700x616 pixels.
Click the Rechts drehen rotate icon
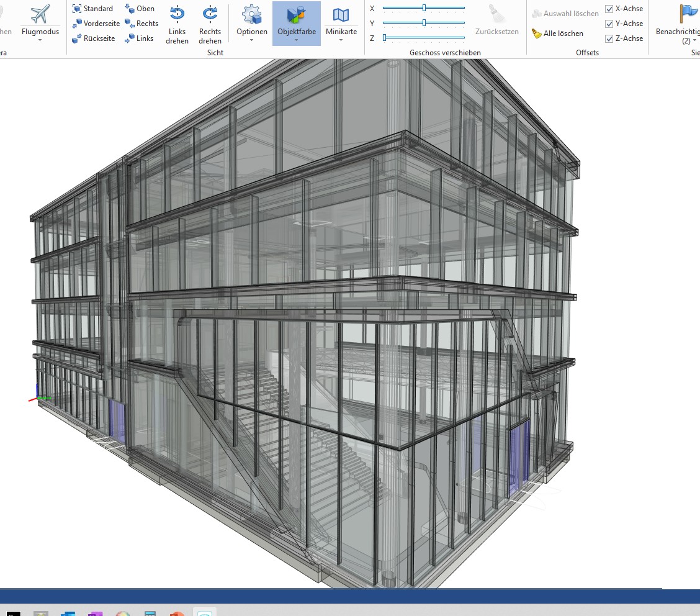point(210,14)
